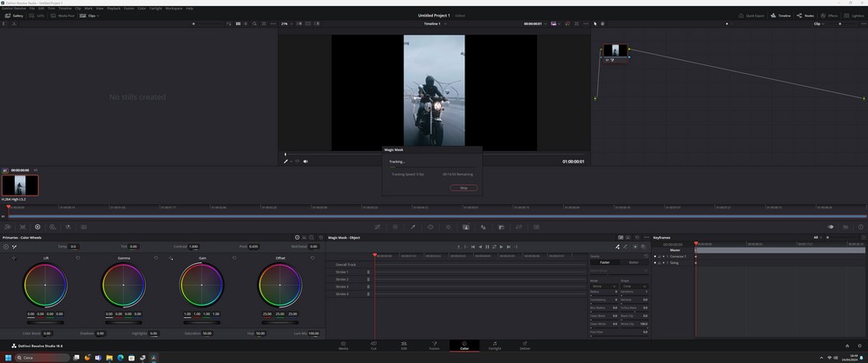The height and width of the screenshot is (363, 868).
Task: Click the Gain color wheel
Action: click(201, 285)
